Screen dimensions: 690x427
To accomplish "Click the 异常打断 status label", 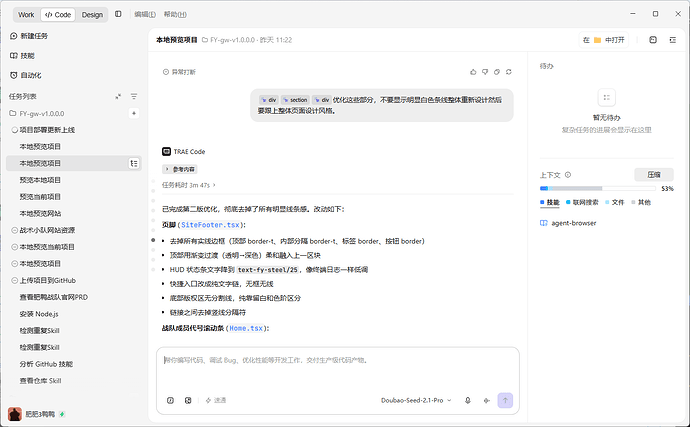I will [179, 72].
